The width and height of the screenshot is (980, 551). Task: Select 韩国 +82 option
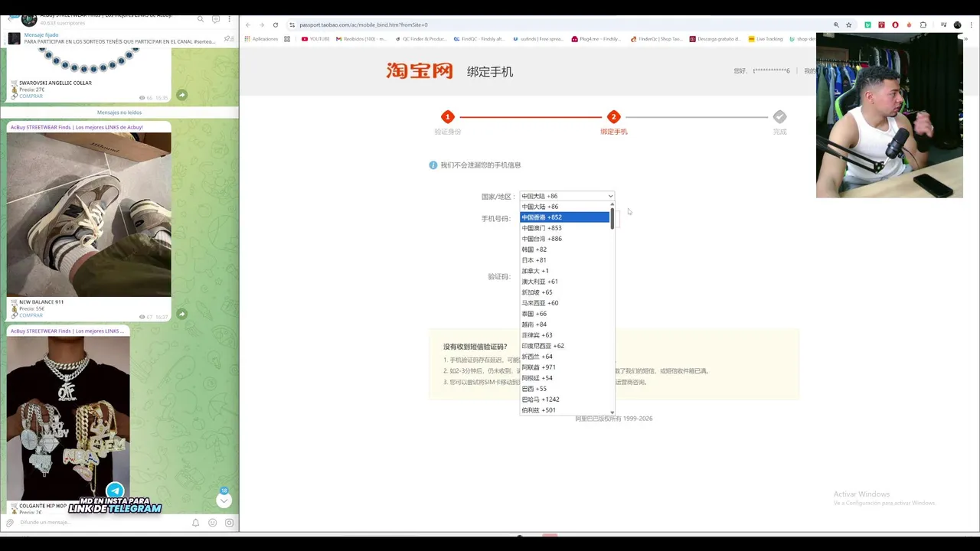(565, 249)
